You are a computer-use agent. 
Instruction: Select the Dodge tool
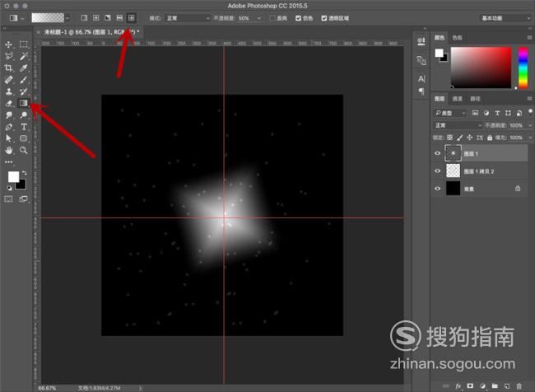pos(24,114)
